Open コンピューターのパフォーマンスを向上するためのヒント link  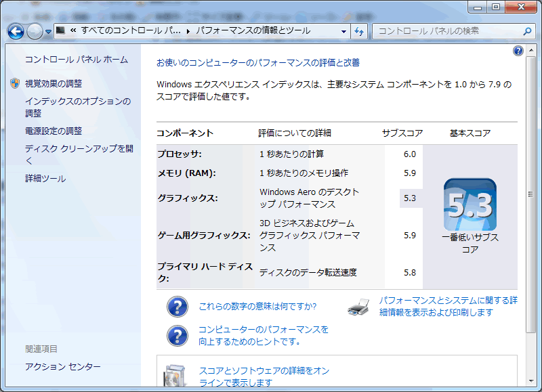tap(264, 335)
